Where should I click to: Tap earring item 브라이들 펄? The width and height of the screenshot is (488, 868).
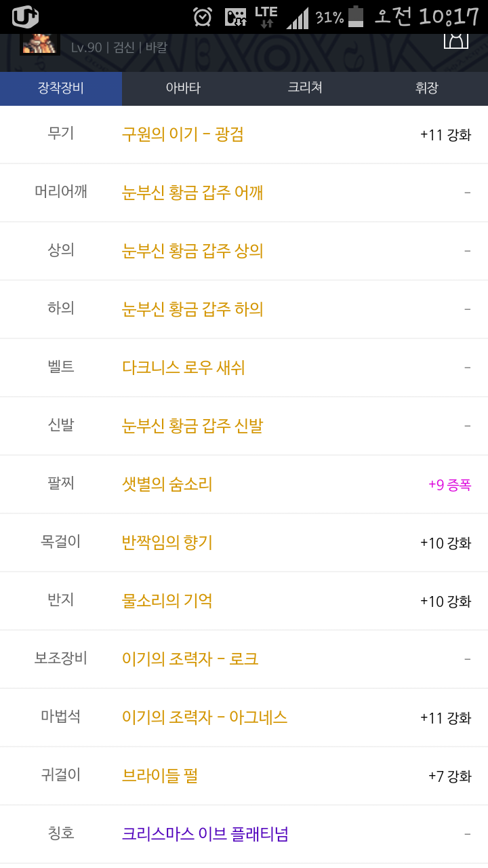(160, 776)
